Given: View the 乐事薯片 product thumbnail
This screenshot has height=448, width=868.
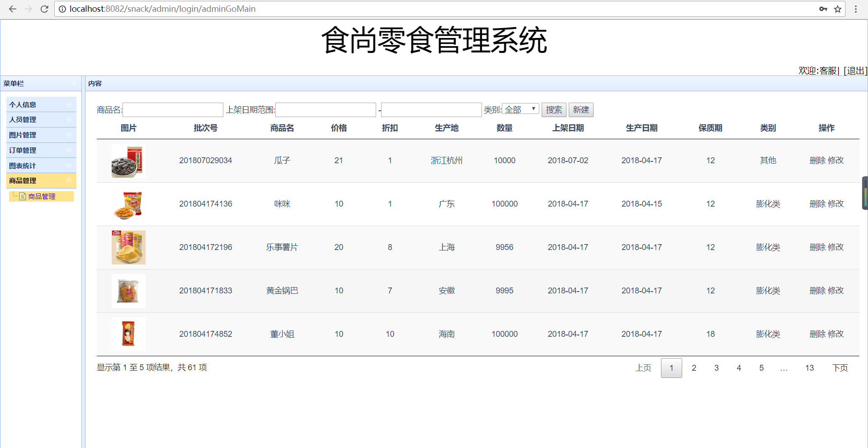Looking at the screenshot, I should pos(128,247).
